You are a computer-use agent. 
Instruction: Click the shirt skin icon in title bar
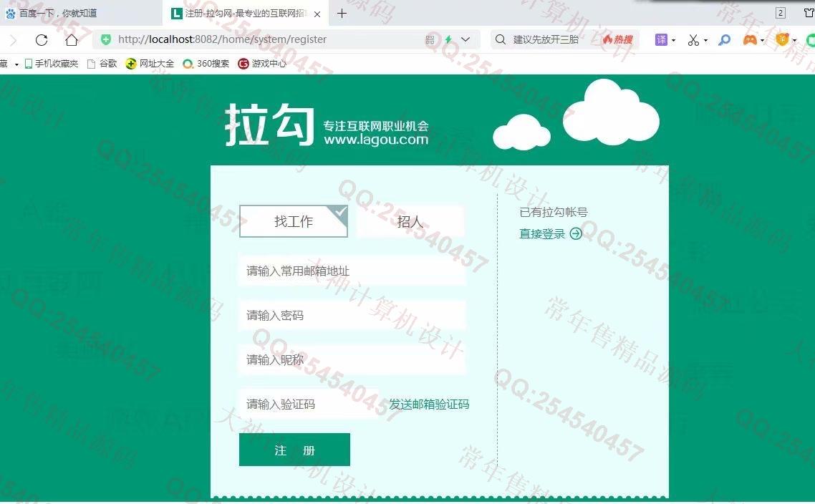click(809, 13)
